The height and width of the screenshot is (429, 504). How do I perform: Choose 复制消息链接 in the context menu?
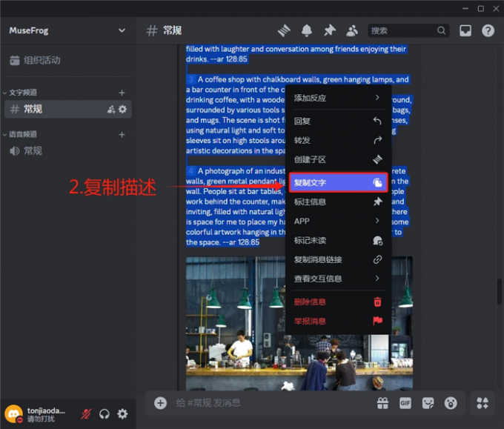[x=338, y=259]
